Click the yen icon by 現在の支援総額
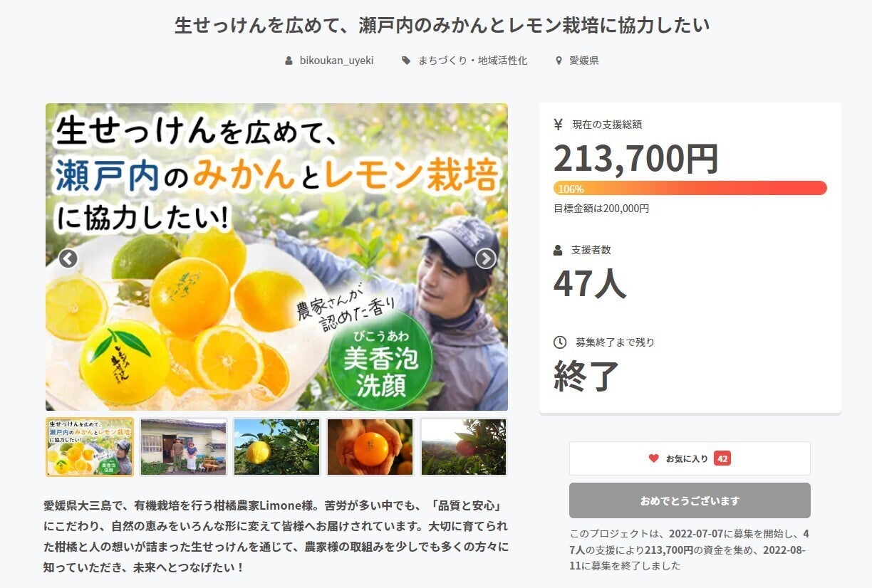 [559, 124]
